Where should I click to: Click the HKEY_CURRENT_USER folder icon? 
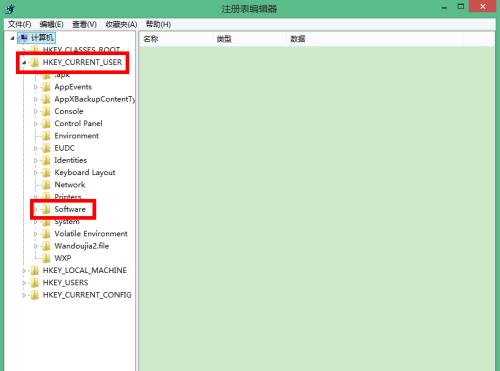point(34,62)
